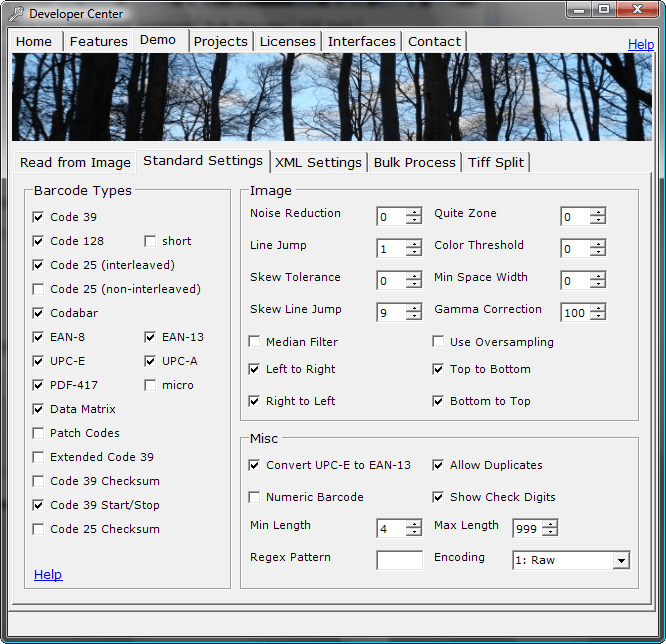Image resolution: width=666 pixels, height=644 pixels.
Task: Open the Home tab
Action: (x=34, y=42)
